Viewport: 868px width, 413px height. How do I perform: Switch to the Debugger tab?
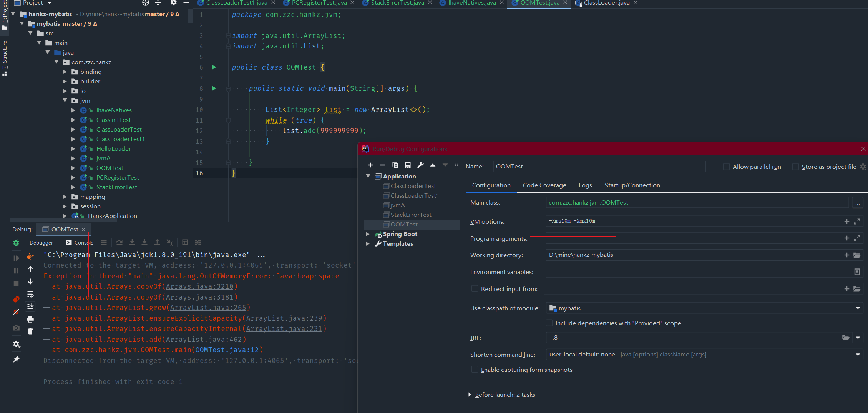[41, 243]
